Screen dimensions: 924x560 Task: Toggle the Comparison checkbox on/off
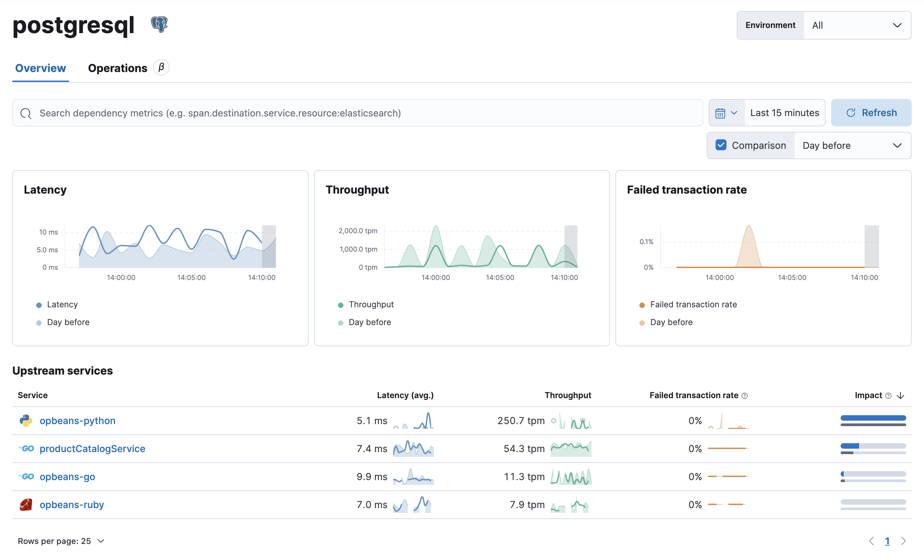pyautogui.click(x=721, y=145)
